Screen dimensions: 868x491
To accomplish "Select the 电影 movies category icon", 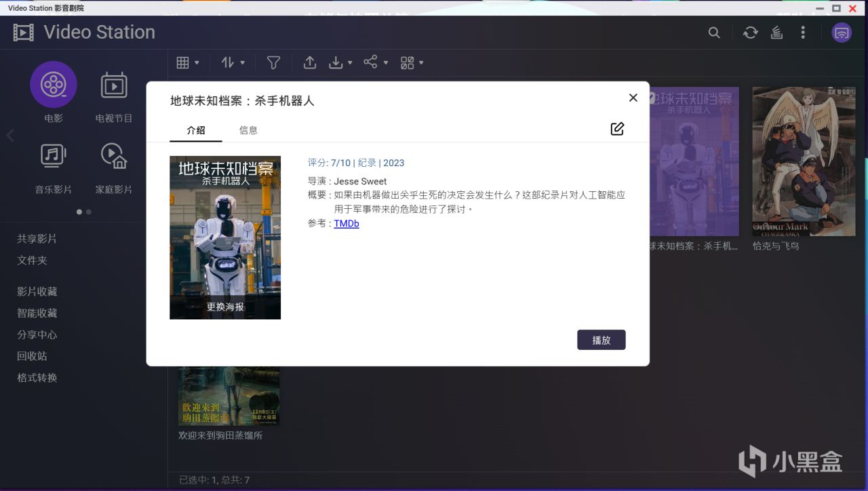I will click(54, 85).
